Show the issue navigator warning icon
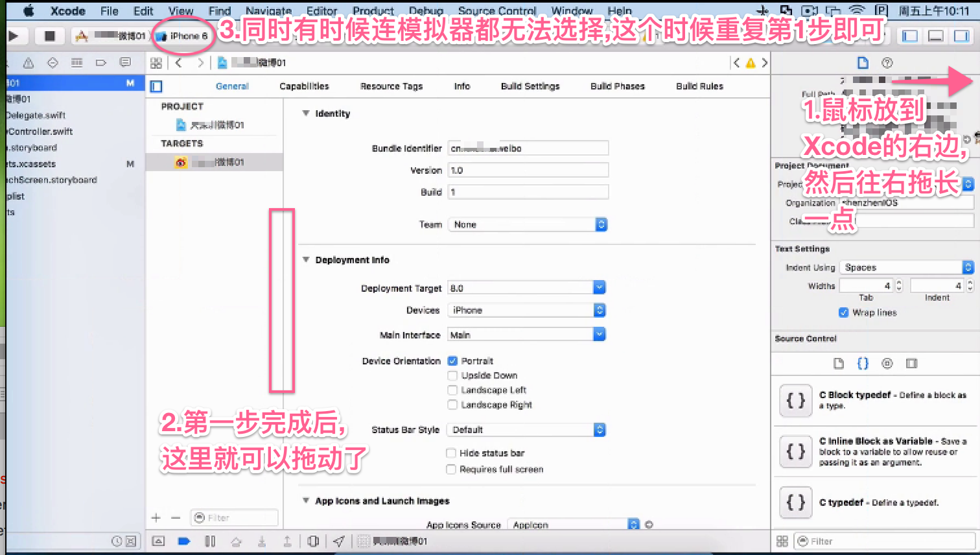This screenshot has height=555, width=980. pos(29,63)
